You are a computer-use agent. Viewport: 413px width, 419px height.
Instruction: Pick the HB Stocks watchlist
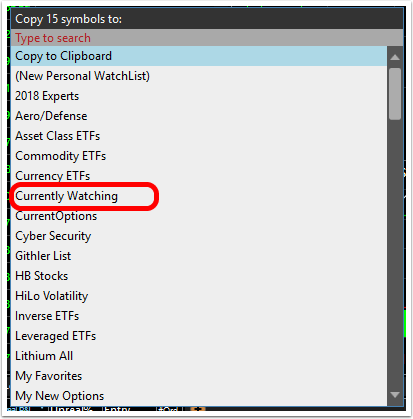199,276
